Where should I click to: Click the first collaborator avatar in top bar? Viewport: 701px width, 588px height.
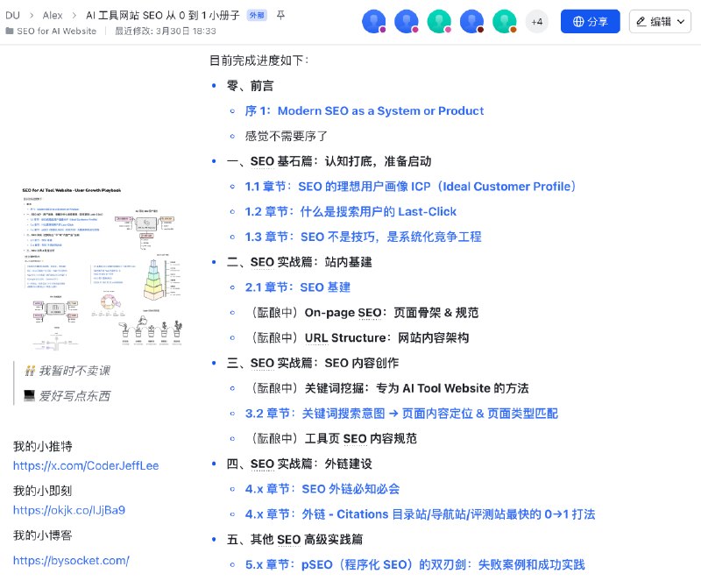tap(374, 21)
